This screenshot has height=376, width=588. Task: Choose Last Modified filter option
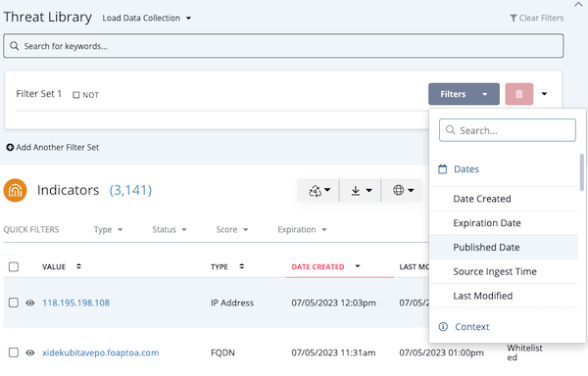(504, 296)
